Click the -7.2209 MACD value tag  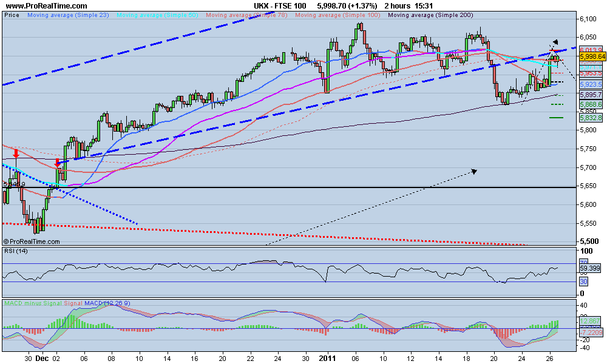tap(591, 332)
